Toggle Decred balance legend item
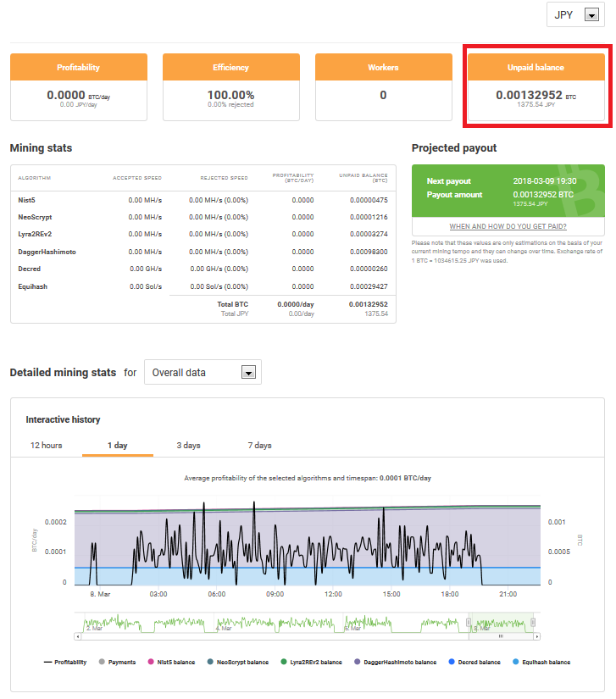616x699 pixels. 474,662
